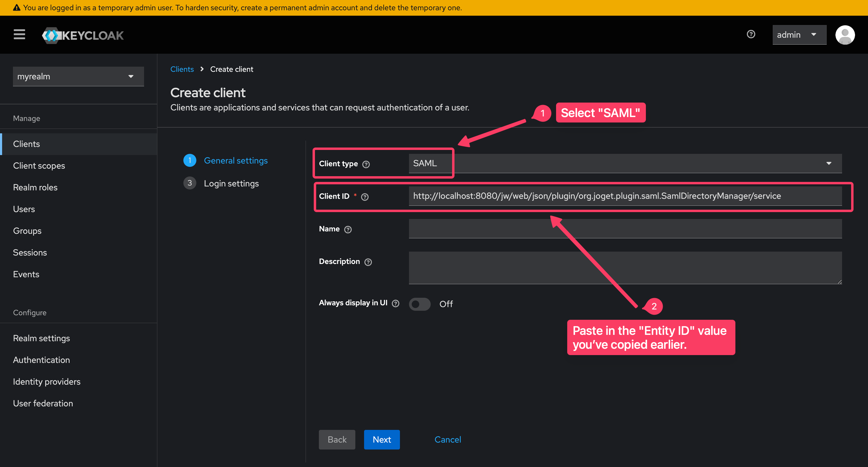Open Users in the sidebar

78,209
